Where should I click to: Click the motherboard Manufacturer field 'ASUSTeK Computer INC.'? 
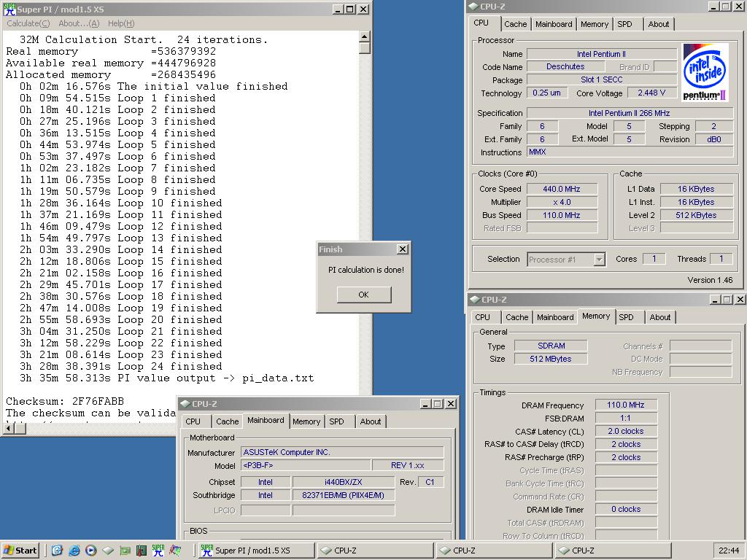(x=342, y=452)
